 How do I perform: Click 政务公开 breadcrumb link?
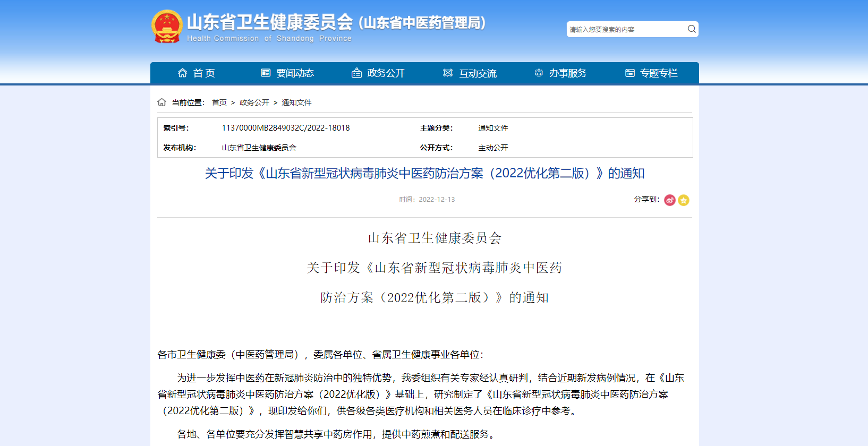[254, 102]
